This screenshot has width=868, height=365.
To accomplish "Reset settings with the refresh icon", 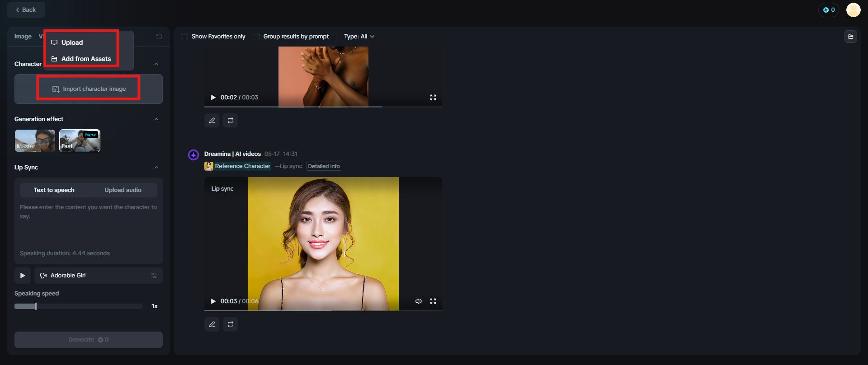I will pos(159,37).
